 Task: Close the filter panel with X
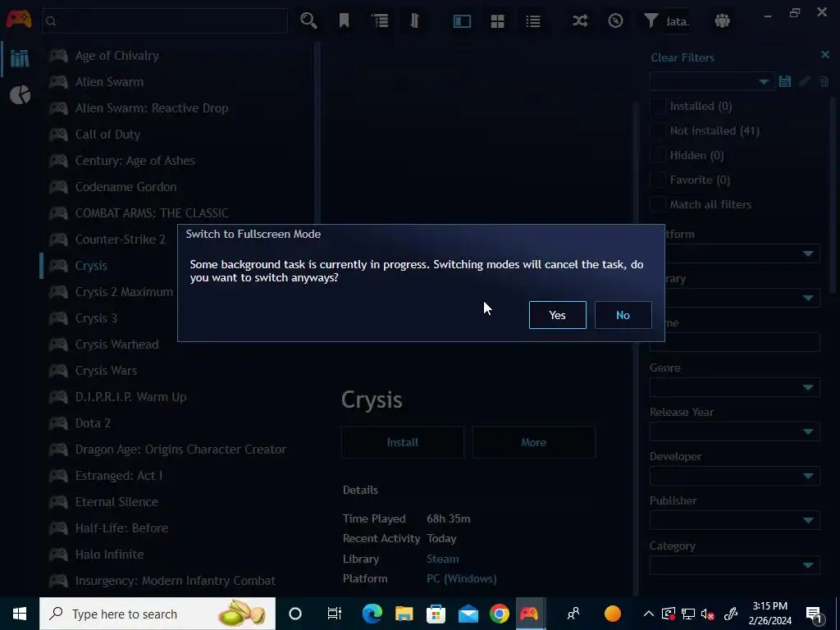click(x=825, y=55)
